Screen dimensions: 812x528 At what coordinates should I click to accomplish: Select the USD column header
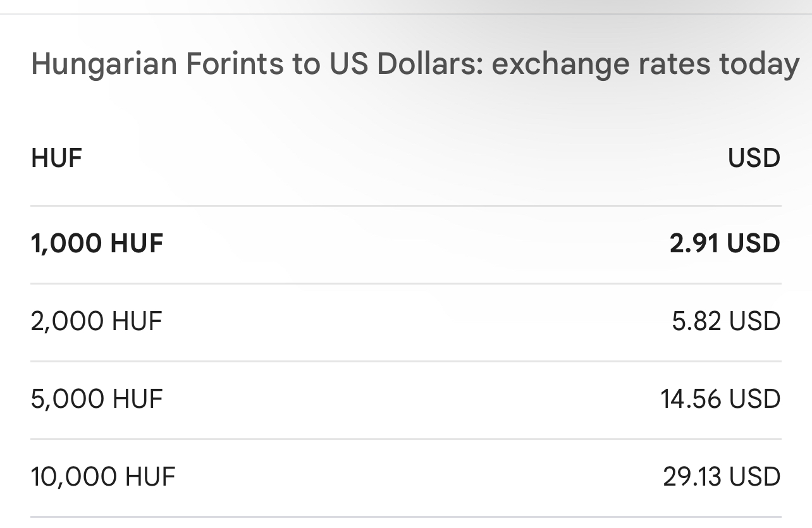(754, 158)
